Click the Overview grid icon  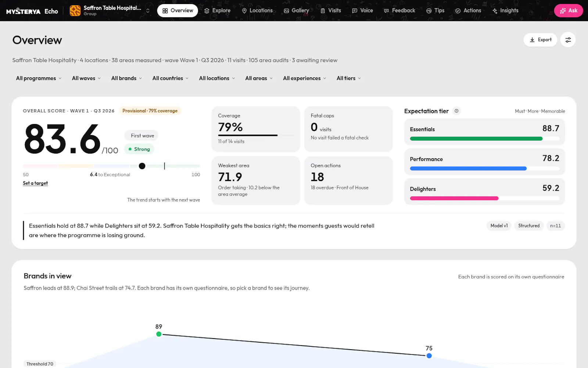(165, 11)
